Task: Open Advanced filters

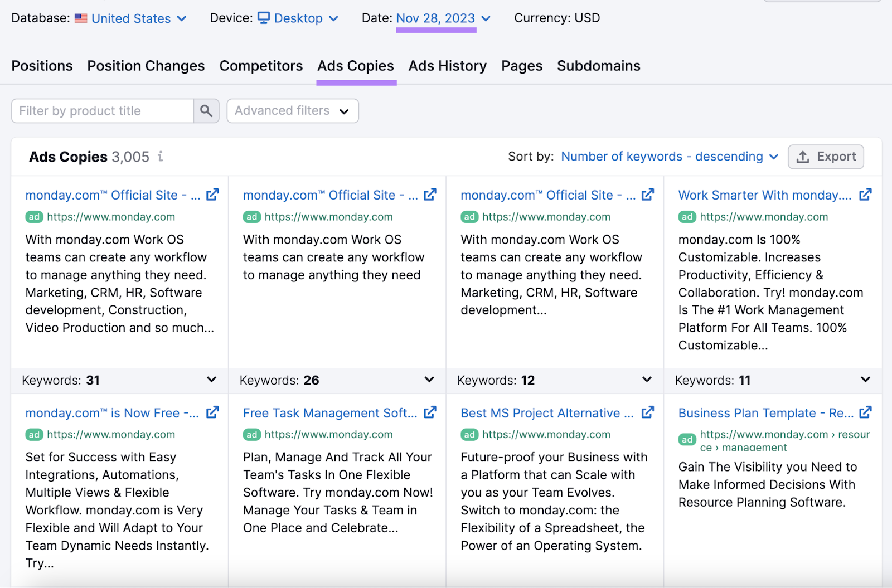Action: (292, 110)
